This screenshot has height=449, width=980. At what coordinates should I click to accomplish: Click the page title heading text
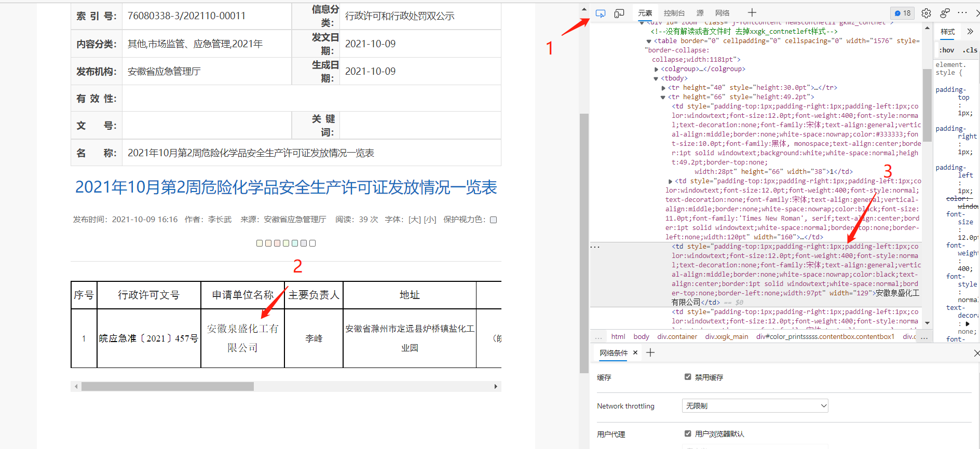[286, 187]
